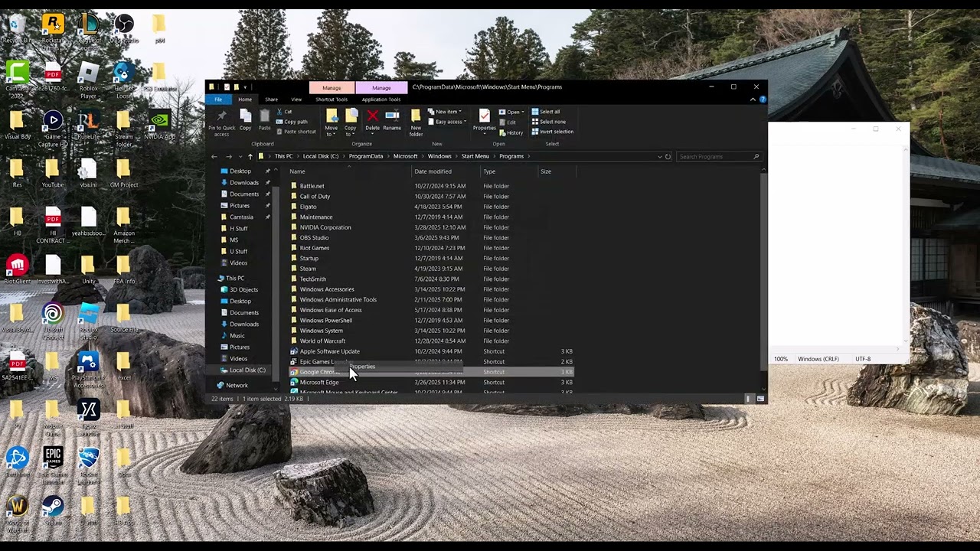Sort by the Size column header

point(546,171)
